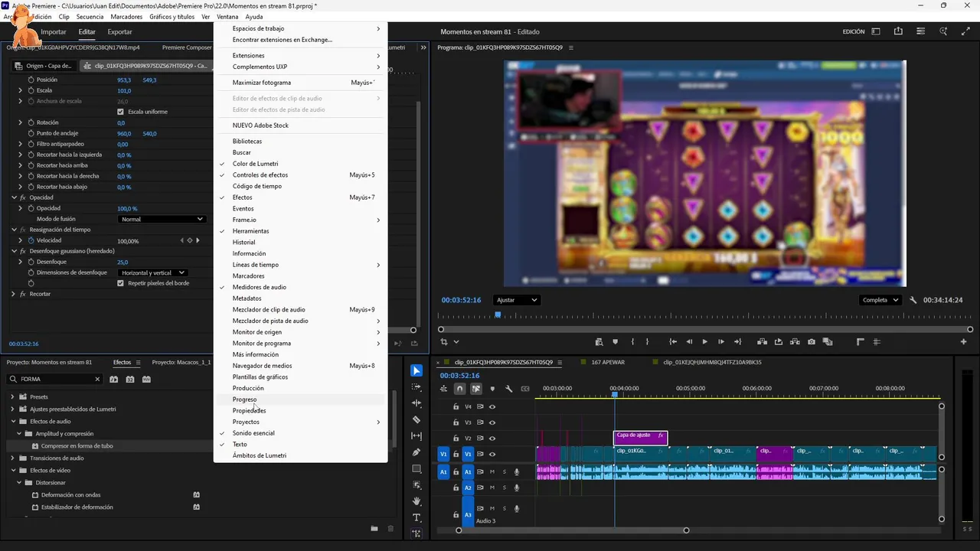Image resolution: width=980 pixels, height=551 pixels.
Task: Select the Pen tool
Action: (x=416, y=452)
